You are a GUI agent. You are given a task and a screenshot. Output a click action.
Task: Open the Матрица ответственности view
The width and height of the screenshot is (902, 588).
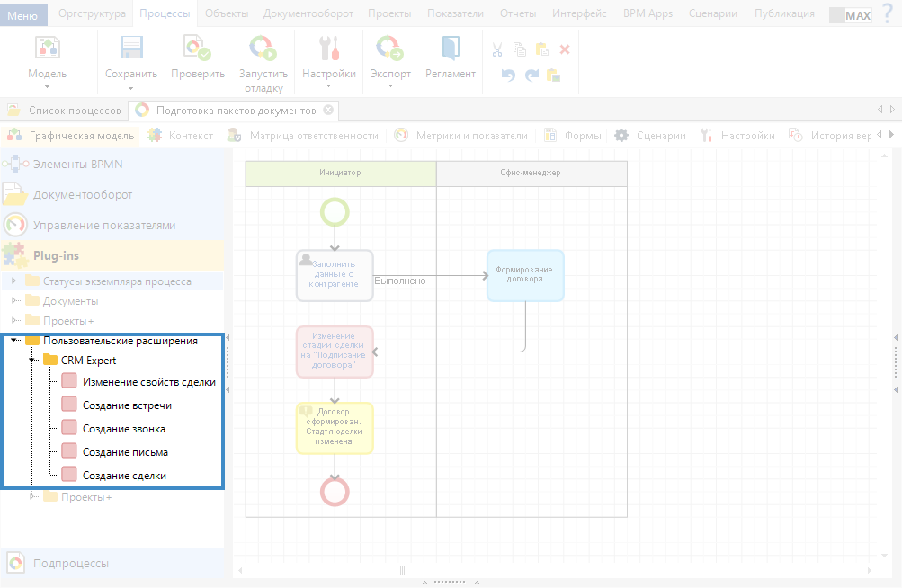pos(313,136)
